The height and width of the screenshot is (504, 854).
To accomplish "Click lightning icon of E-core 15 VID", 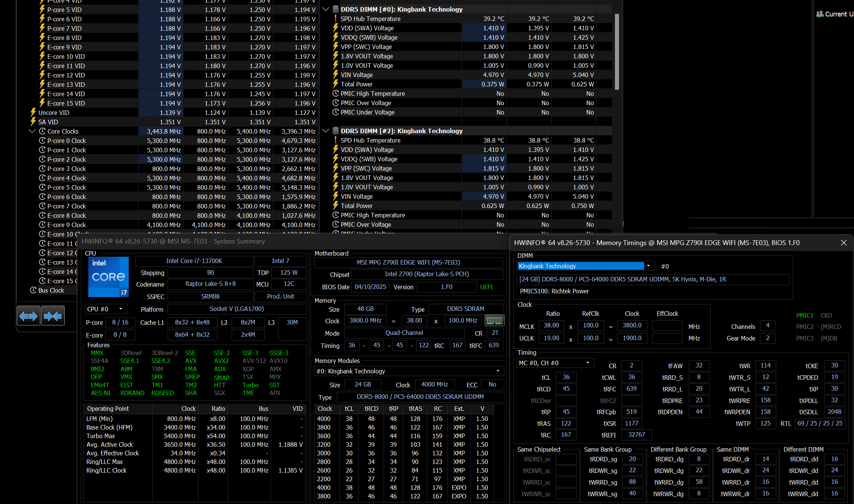I will pyautogui.click(x=42, y=103).
